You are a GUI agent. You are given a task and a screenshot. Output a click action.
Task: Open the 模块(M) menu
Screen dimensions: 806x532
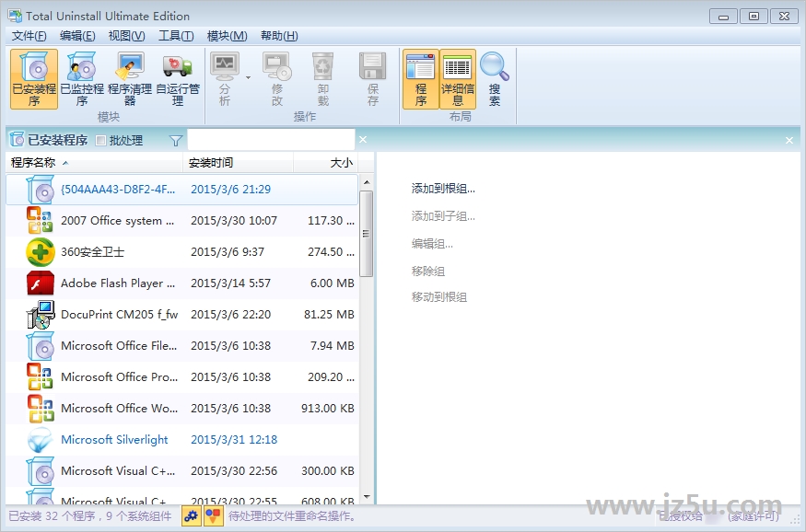tap(227, 35)
